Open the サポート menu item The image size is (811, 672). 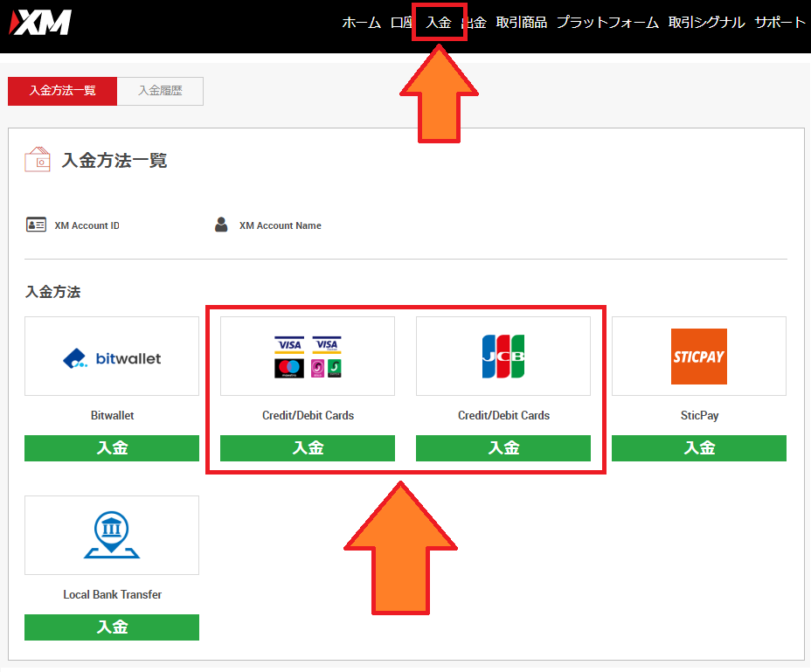[780, 23]
